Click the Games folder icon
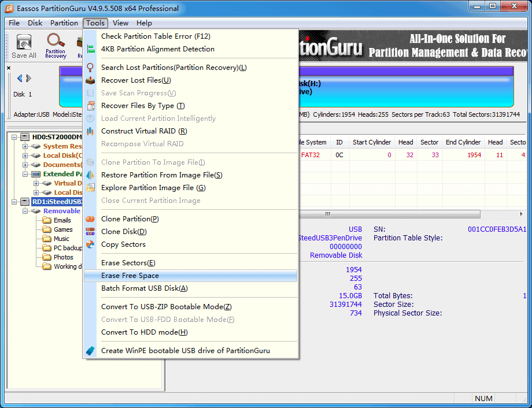 tap(47, 229)
